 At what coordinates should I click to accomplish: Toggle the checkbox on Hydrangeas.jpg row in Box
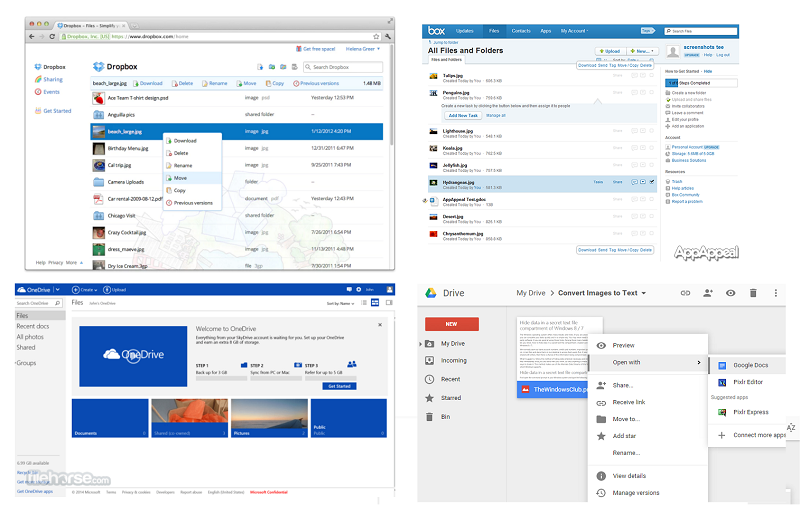pyautogui.click(x=652, y=182)
